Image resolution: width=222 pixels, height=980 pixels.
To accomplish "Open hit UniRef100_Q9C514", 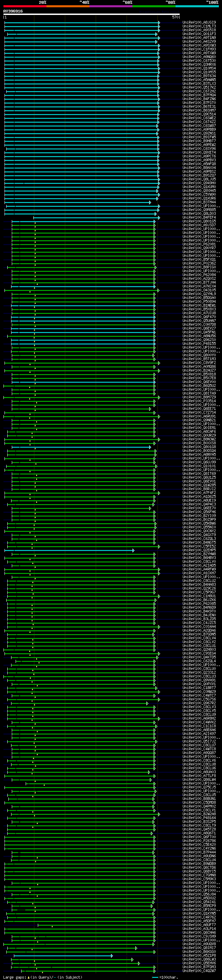I will tap(199, 114).
